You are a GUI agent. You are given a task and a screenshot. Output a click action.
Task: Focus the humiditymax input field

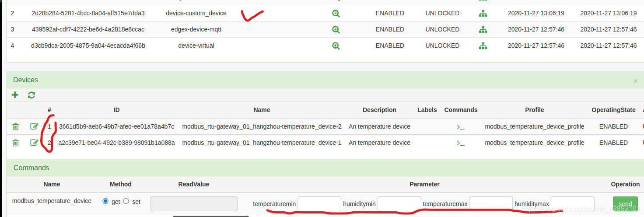[x=573, y=204]
